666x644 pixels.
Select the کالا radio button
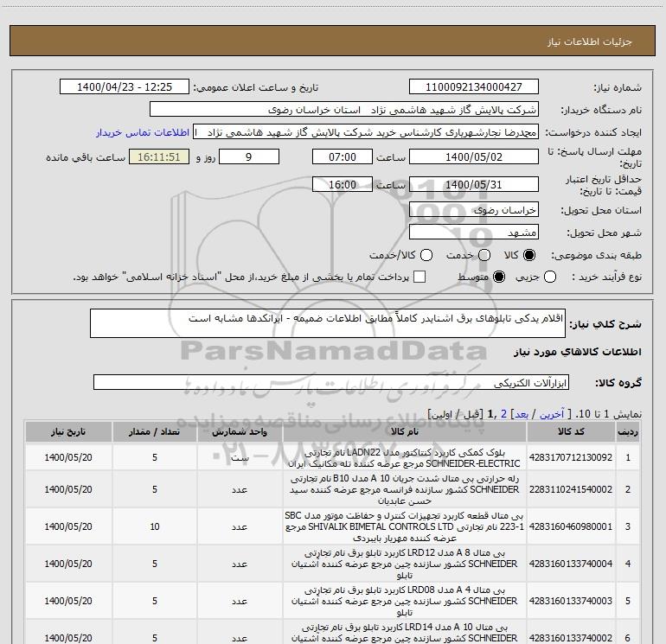tap(530, 256)
